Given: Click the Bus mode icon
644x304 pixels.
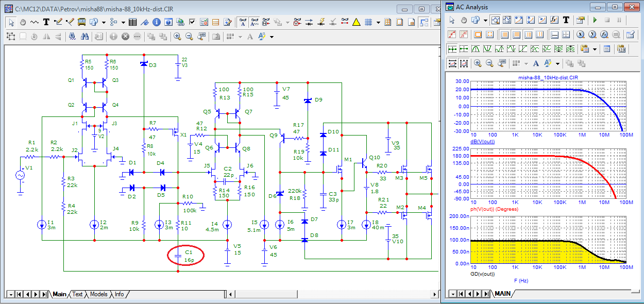Looking at the screenshot, I should point(81,22).
